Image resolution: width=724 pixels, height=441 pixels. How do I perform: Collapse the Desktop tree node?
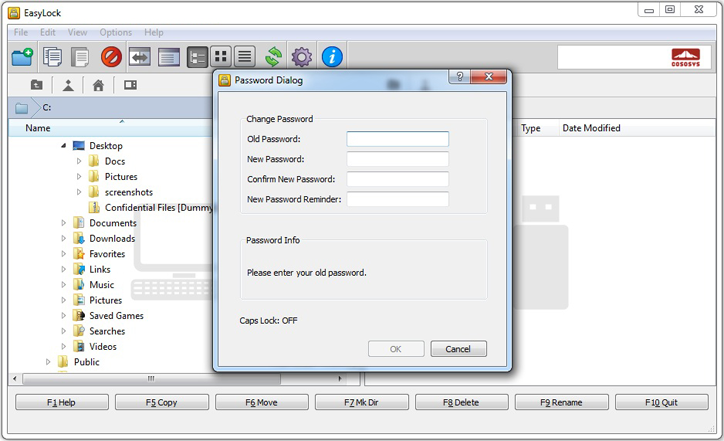tap(63, 146)
